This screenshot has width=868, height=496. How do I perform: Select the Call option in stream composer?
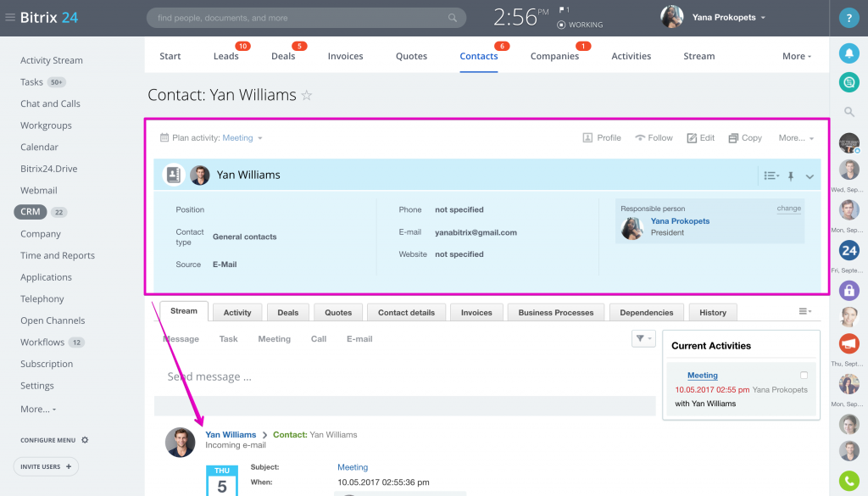pyautogui.click(x=319, y=339)
